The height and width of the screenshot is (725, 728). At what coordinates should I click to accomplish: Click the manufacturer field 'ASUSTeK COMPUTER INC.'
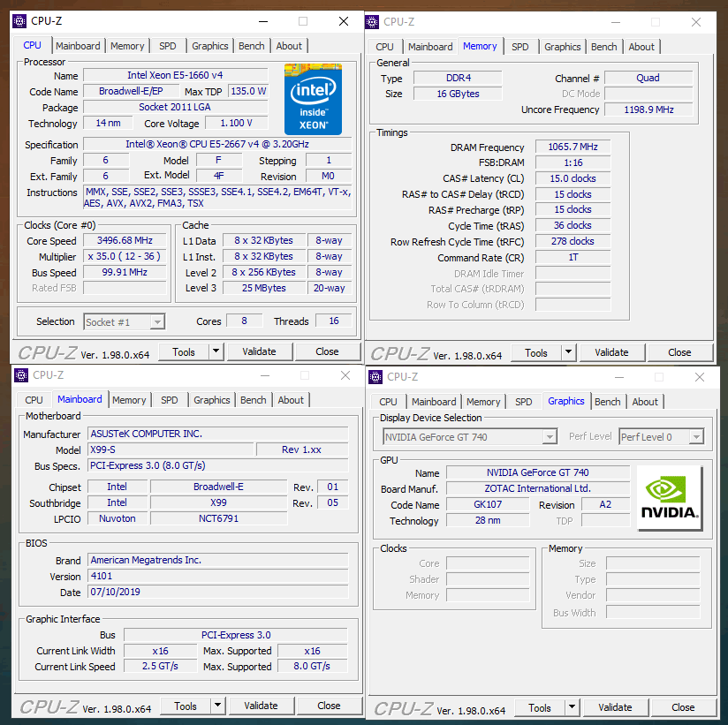[218, 434]
